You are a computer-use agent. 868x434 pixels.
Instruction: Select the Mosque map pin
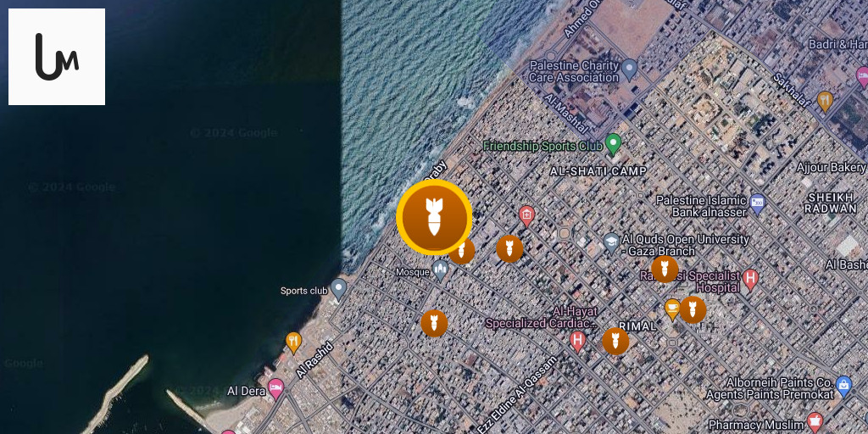click(x=440, y=270)
